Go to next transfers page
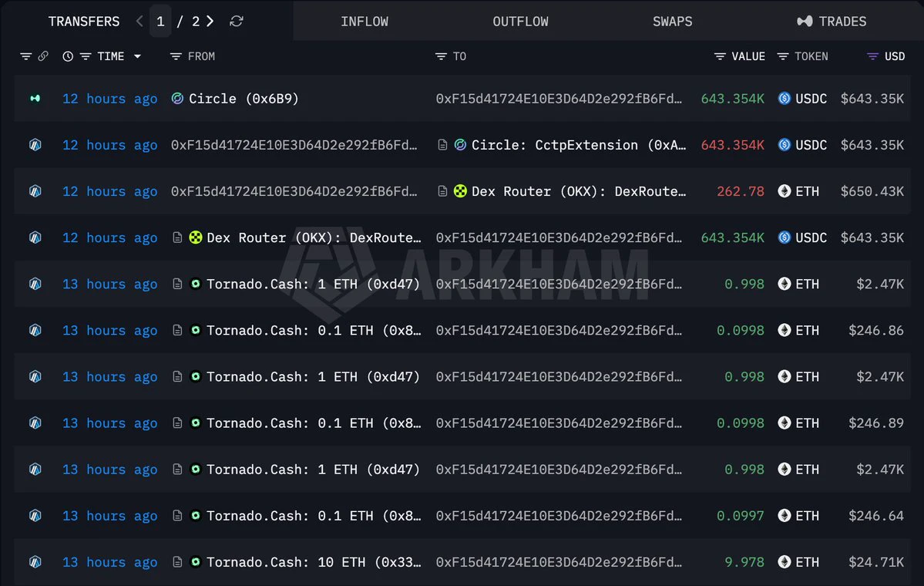 [x=210, y=22]
